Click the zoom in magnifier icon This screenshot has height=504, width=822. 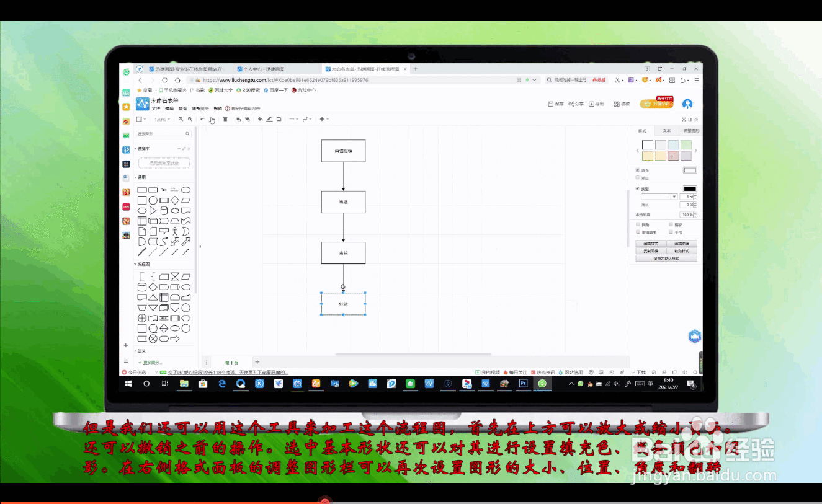181,119
